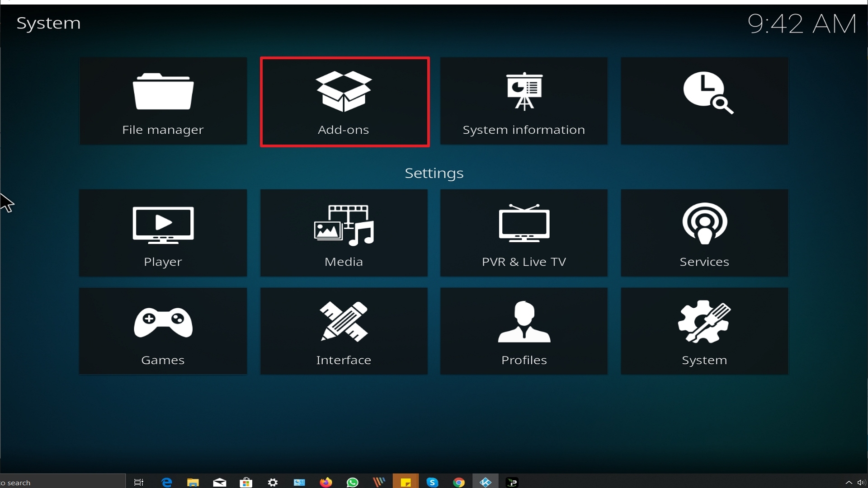The height and width of the screenshot is (488, 868).
Task: Open Windows Settings gear in taskbar
Action: pyautogui.click(x=273, y=482)
